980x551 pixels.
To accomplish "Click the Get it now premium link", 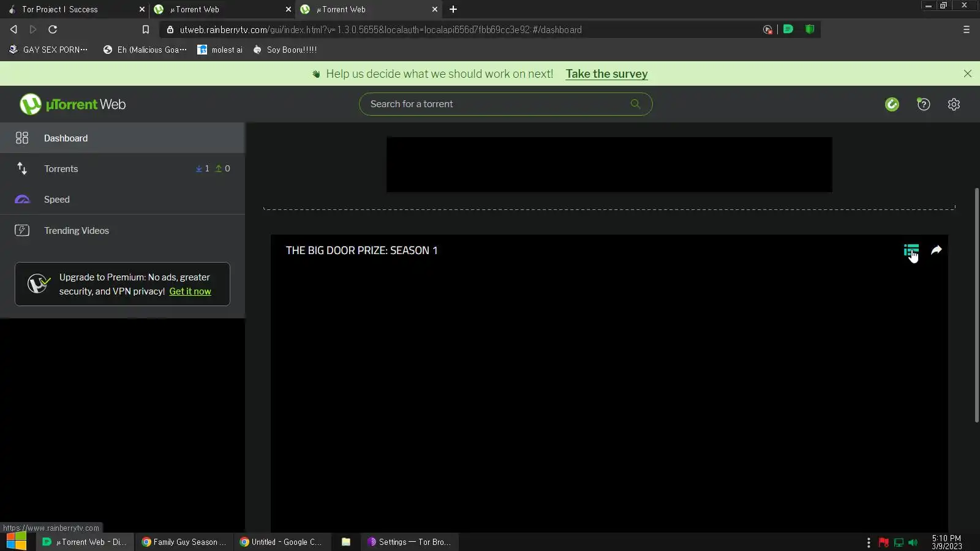I will click(190, 291).
